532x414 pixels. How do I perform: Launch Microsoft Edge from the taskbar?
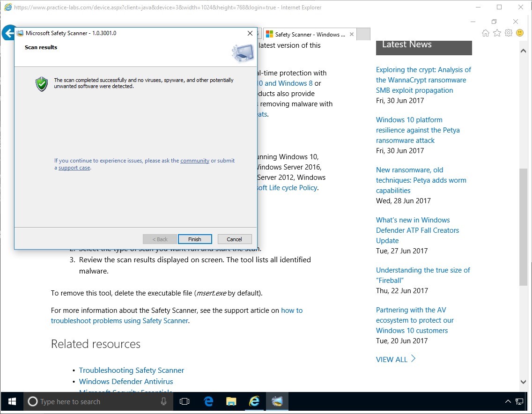pyautogui.click(x=208, y=402)
